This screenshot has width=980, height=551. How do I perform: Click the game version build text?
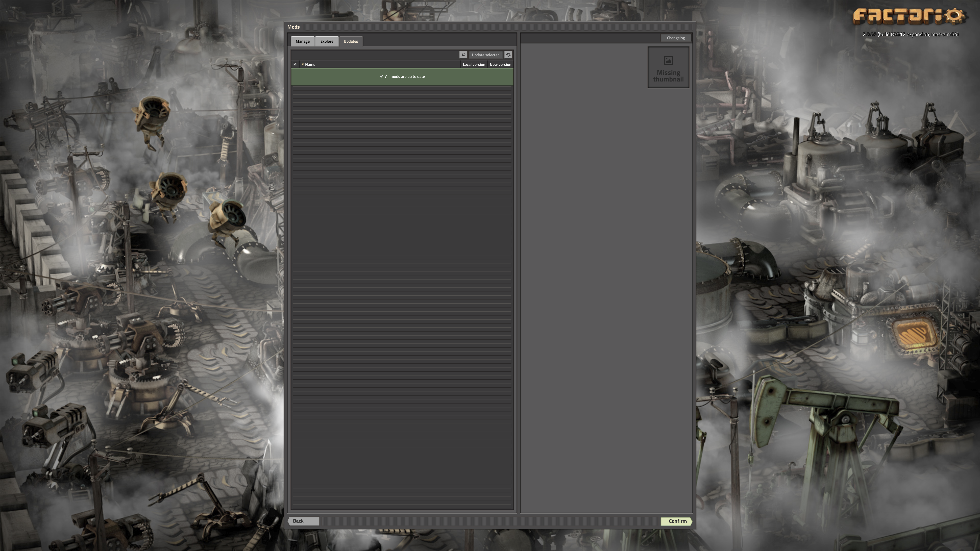tap(910, 34)
